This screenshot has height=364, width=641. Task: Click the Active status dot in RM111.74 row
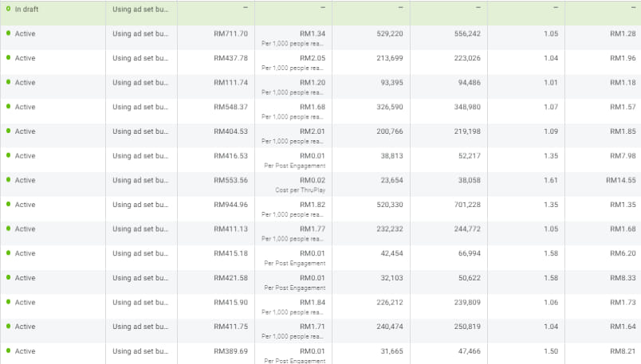tap(9, 83)
